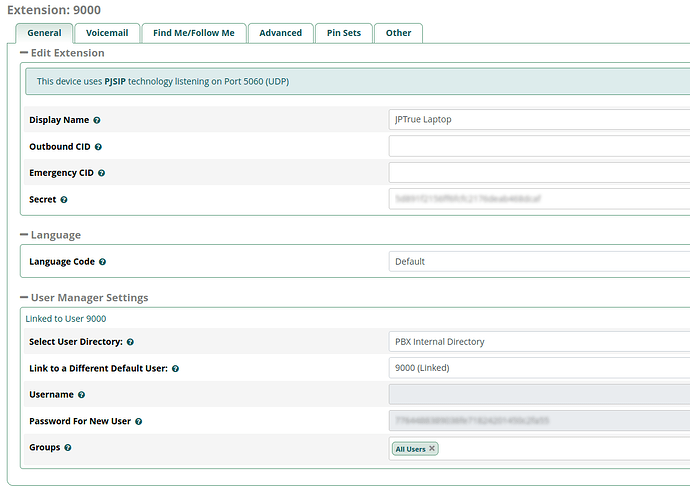This screenshot has width=690, height=496.
Task: Click the Emergency CID help icon
Action: coord(102,173)
